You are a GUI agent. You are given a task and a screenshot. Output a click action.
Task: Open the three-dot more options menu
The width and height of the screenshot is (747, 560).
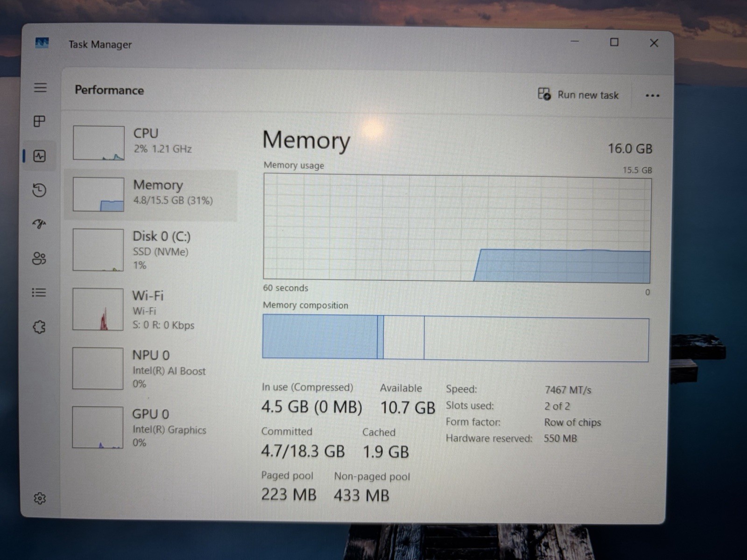pyautogui.click(x=652, y=96)
